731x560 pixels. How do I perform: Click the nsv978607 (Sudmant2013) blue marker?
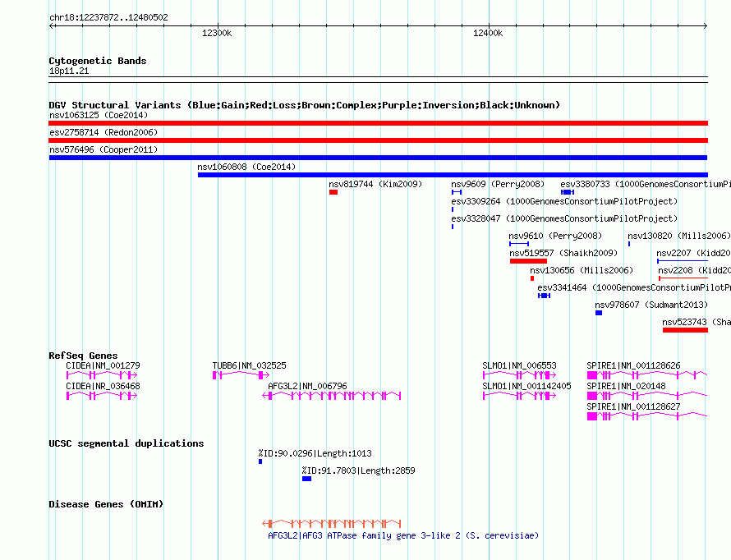(x=599, y=313)
